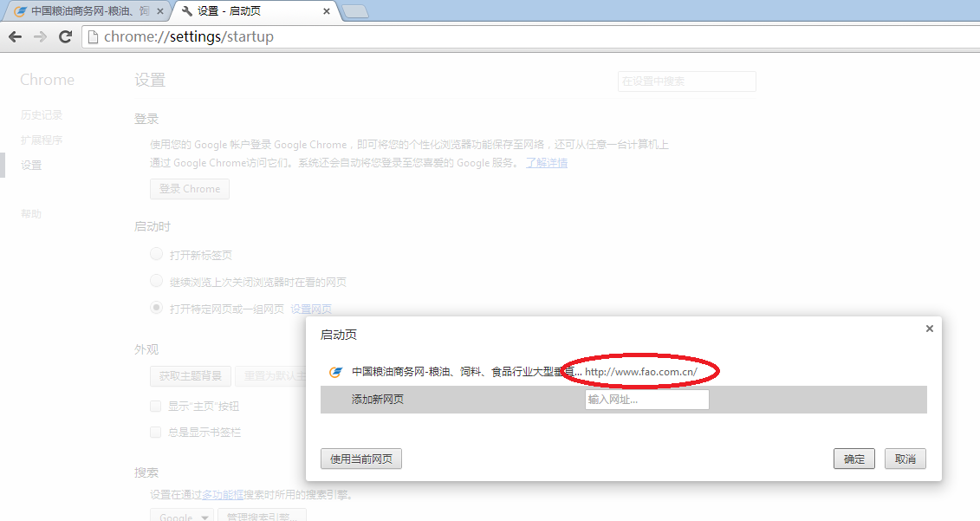Reload the page with the refresh icon

click(65, 37)
